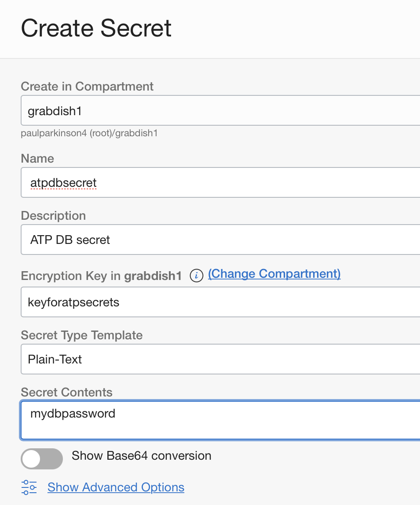Click the Name field label
This screenshot has width=420, height=505.
pos(37,158)
